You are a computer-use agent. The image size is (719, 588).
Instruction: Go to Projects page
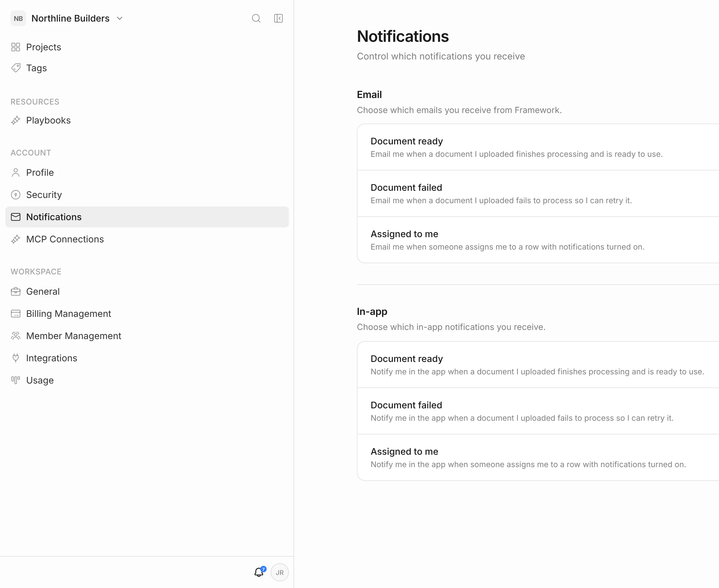(147, 47)
